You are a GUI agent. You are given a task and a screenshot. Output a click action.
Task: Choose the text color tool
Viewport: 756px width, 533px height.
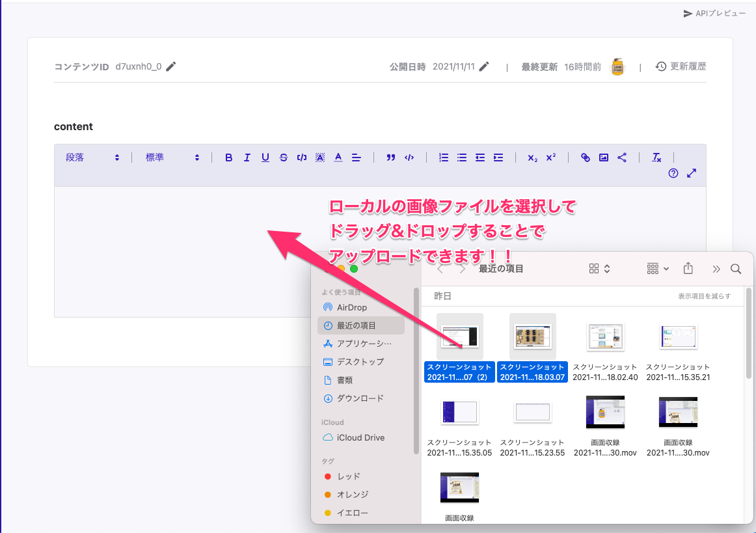(x=338, y=157)
